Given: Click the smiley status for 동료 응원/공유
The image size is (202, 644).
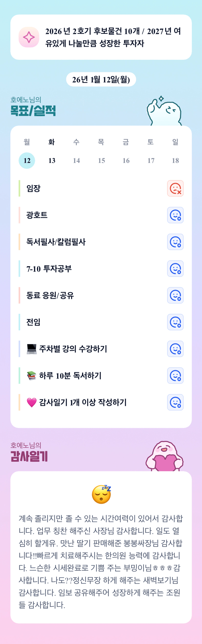Looking at the screenshot, I should coord(175,295).
